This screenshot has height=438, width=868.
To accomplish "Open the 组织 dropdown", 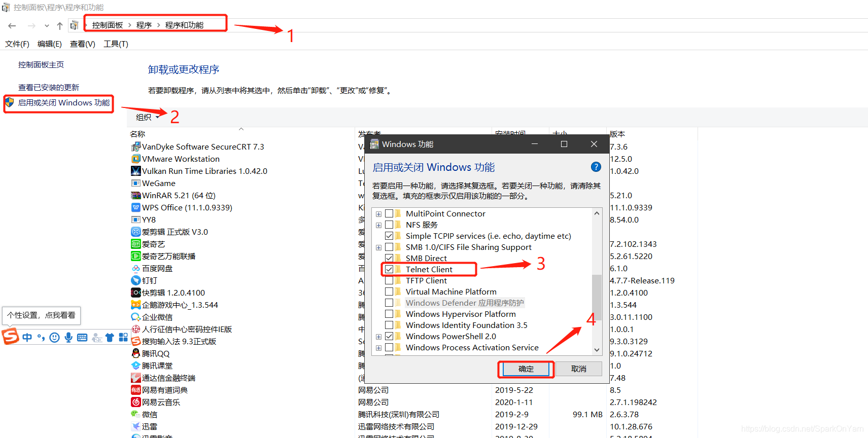I will pyautogui.click(x=148, y=117).
